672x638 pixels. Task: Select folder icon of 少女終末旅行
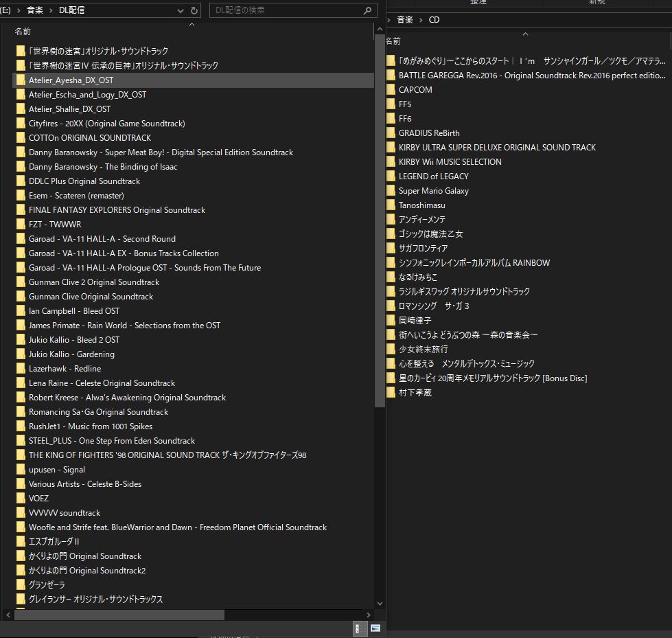click(x=391, y=350)
